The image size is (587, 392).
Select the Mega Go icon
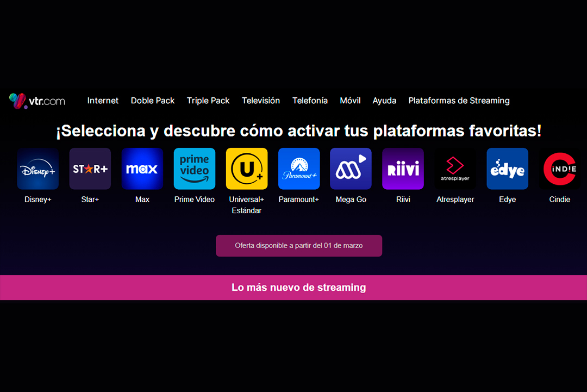click(x=351, y=169)
